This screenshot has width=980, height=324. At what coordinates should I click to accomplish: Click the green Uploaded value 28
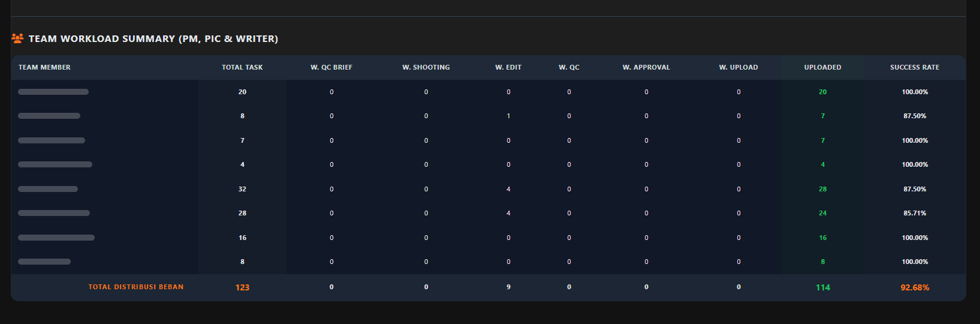(822, 189)
